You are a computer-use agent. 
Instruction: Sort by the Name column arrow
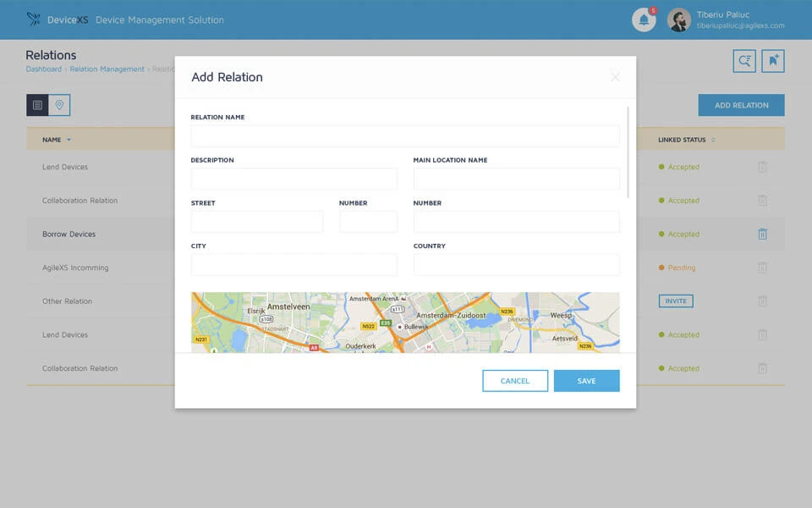69,140
